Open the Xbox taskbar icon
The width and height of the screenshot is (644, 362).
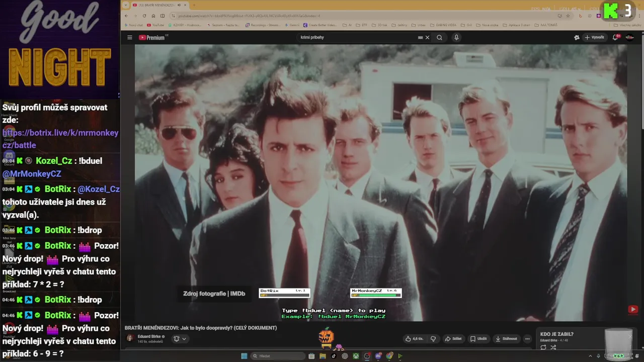tap(356, 356)
